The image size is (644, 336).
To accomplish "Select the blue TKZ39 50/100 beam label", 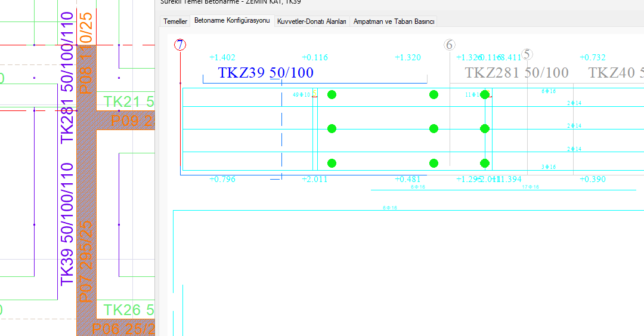I will (266, 72).
